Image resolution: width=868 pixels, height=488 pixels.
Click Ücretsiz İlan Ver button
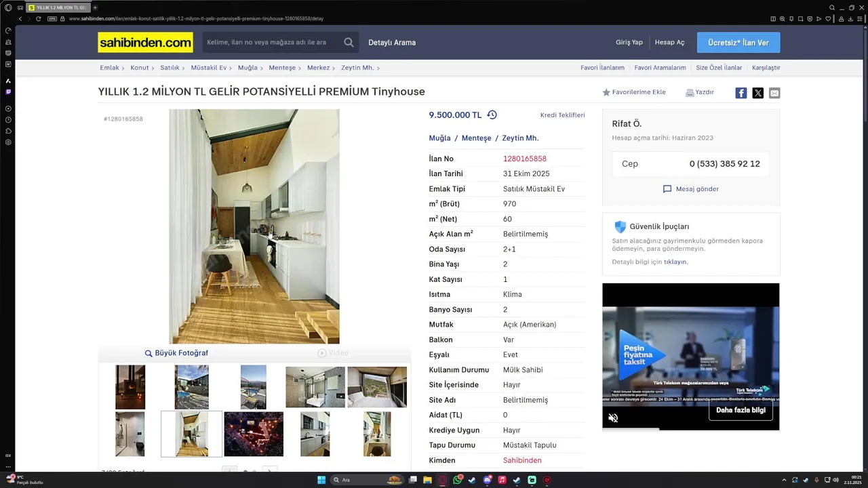pyautogui.click(x=738, y=43)
